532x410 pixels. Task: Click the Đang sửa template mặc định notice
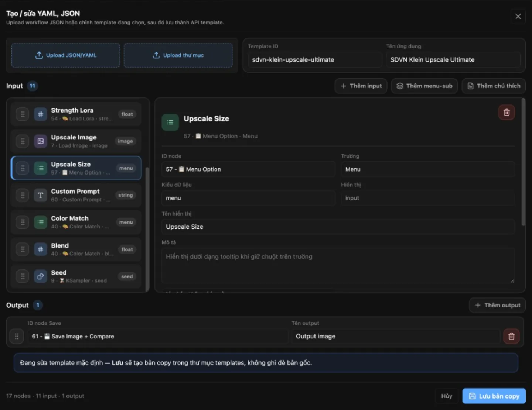[266, 363]
